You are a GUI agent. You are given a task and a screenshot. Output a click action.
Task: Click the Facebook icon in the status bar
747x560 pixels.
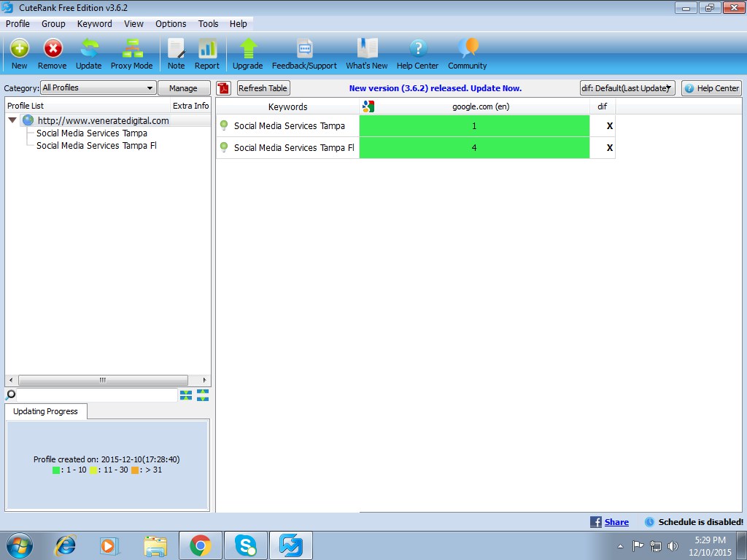[x=596, y=522]
